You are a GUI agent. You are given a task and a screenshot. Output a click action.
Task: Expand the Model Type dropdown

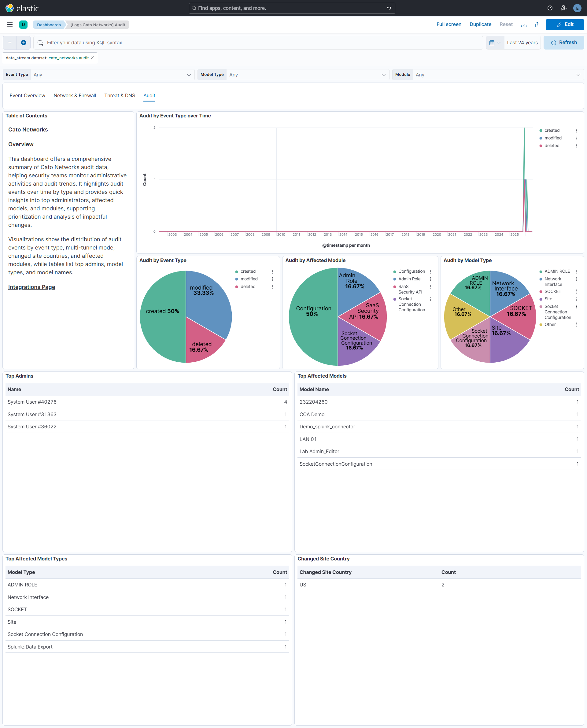(308, 75)
